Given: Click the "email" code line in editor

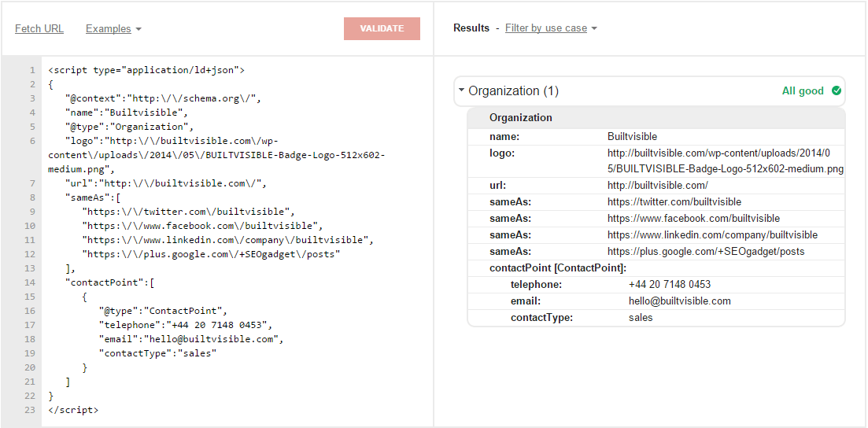Looking at the screenshot, I should point(191,339).
